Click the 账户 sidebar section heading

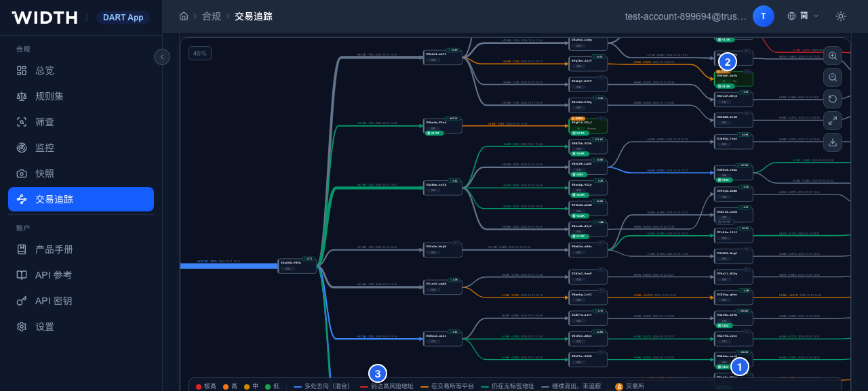tap(23, 228)
